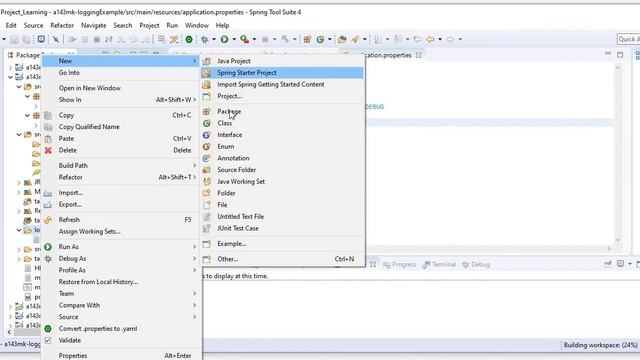Maximize the editor area

click(620, 55)
